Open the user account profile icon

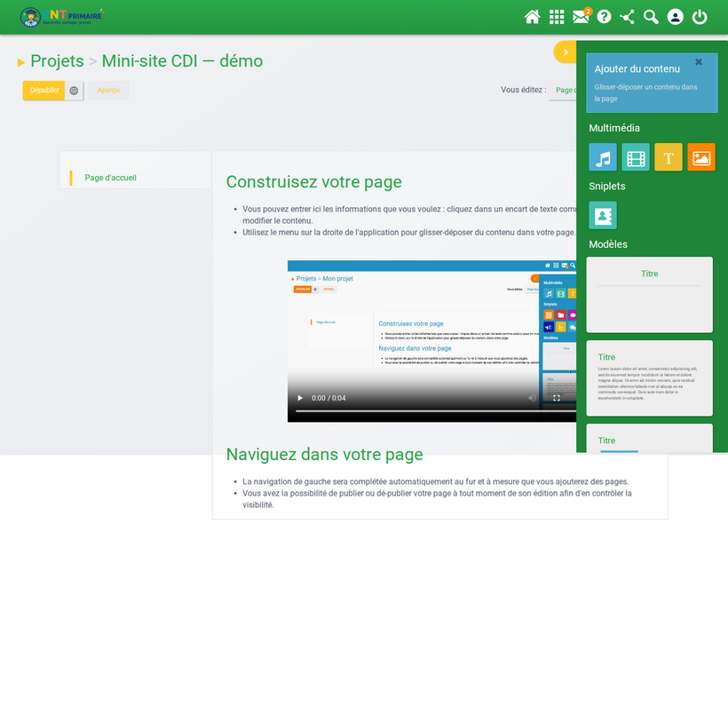coord(675,17)
